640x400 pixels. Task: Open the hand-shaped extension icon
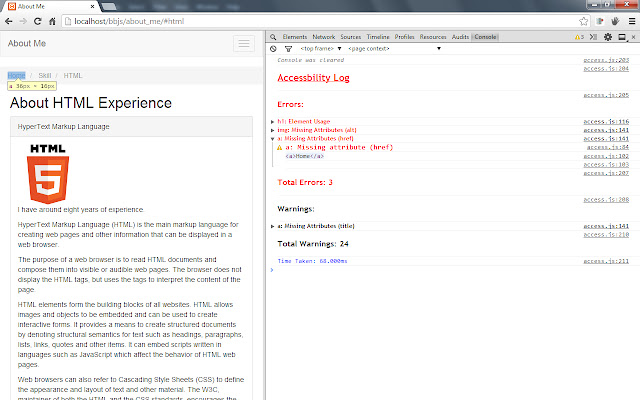615,21
